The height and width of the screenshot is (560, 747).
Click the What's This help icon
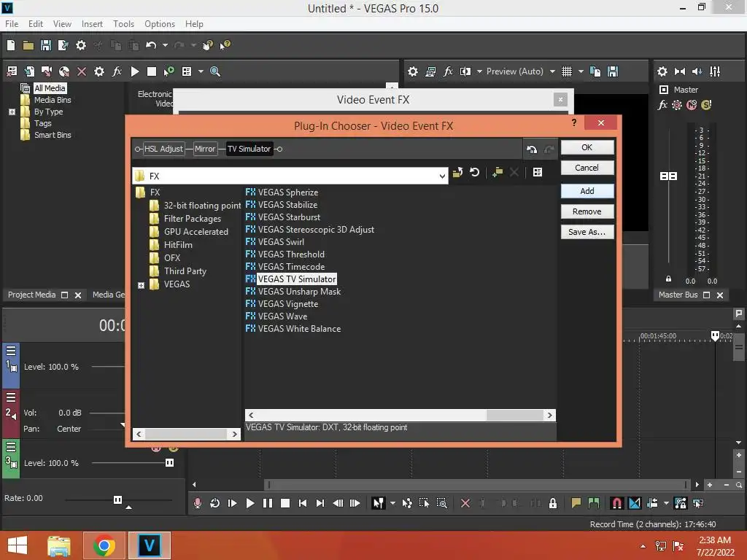pyautogui.click(x=225, y=45)
